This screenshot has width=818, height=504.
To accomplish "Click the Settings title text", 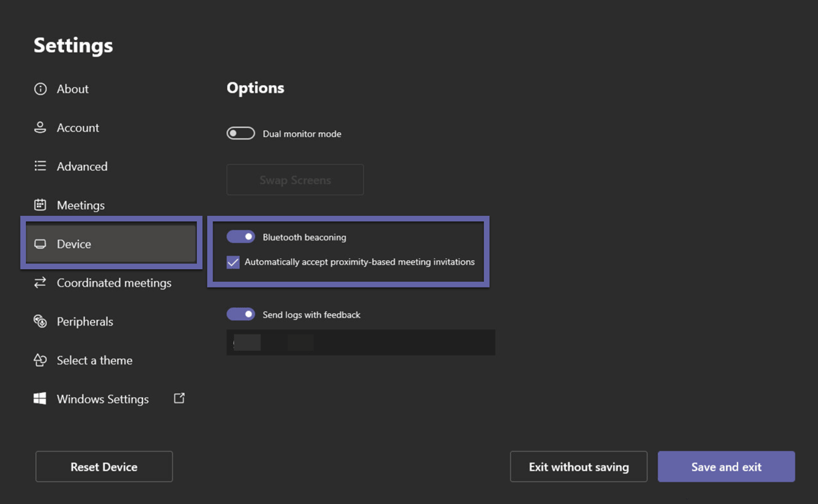I will [74, 45].
